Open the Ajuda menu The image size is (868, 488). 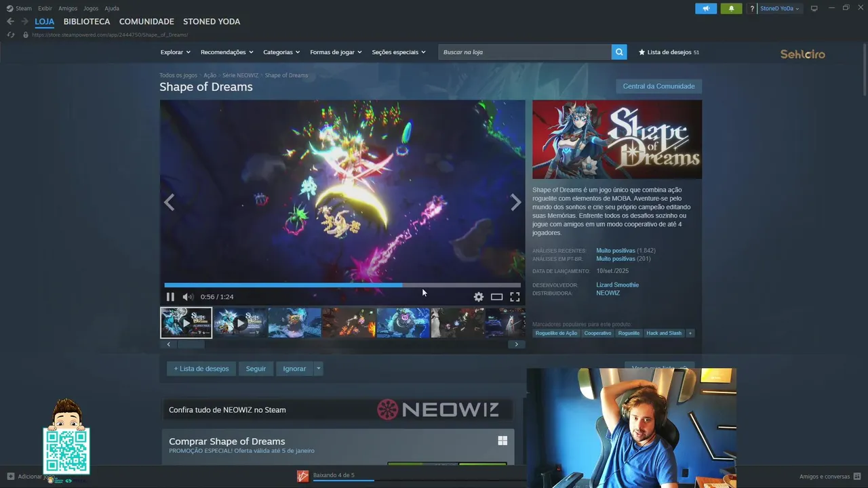click(x=112, y=8)
